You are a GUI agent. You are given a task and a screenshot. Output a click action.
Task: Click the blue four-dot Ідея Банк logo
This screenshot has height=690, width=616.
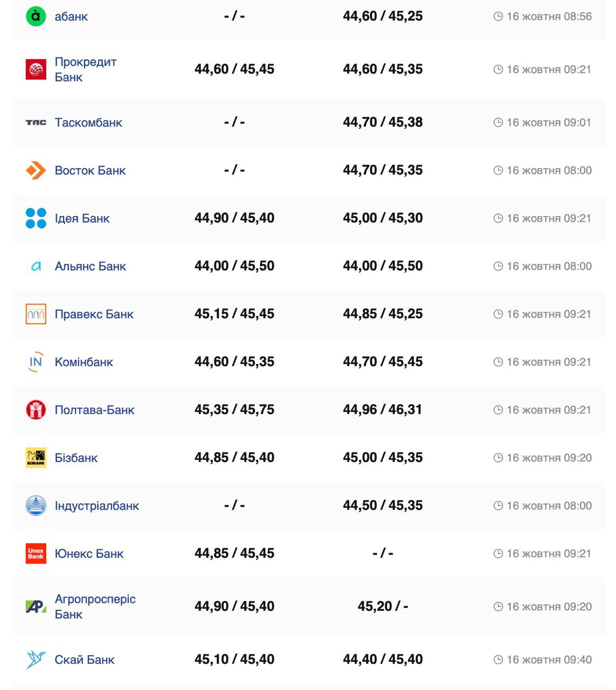[36, 218]
